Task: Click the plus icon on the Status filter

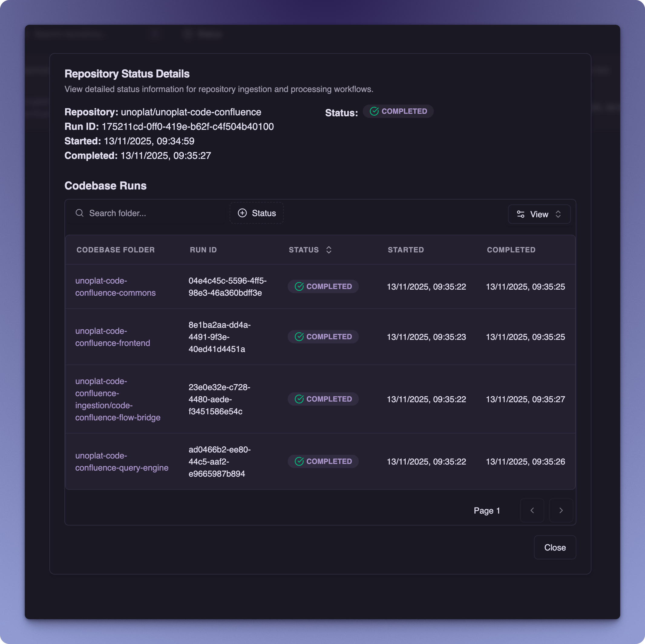Action: (243, 213)
